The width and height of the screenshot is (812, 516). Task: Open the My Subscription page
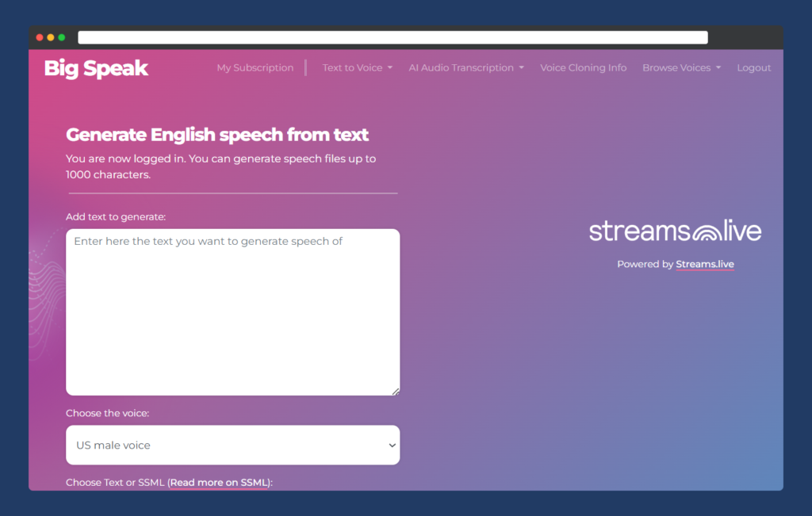(255, 68)
